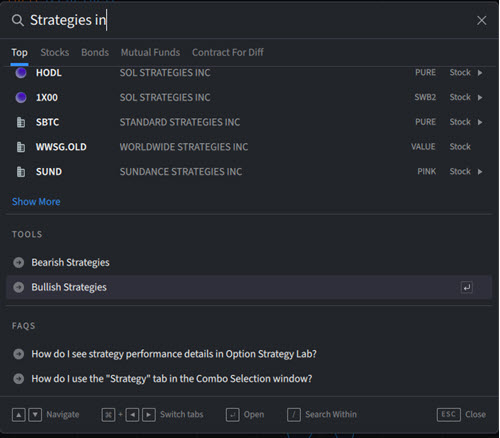Clear search with the X icon

[x=481, y=20]
